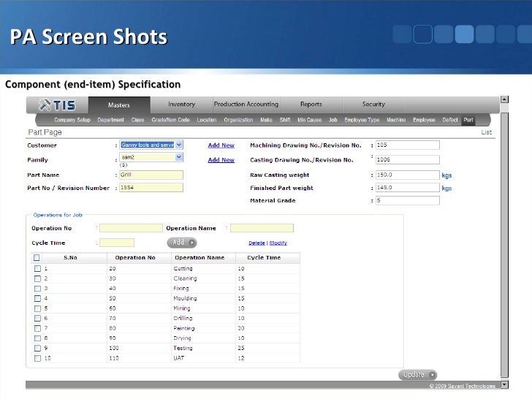This screenshot has height=399, width=532.
Task: Open the Inventory tab
Action: tap(181, 104)
